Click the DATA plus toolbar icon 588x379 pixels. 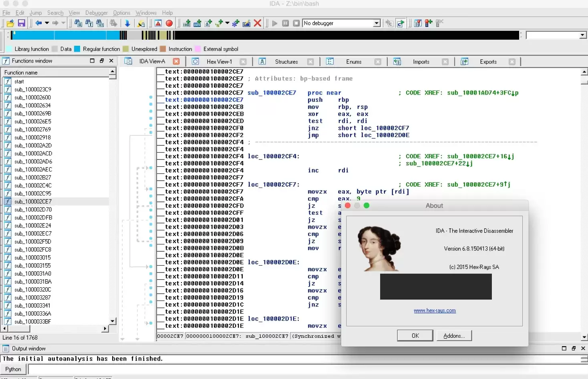[x=197, y=23]
